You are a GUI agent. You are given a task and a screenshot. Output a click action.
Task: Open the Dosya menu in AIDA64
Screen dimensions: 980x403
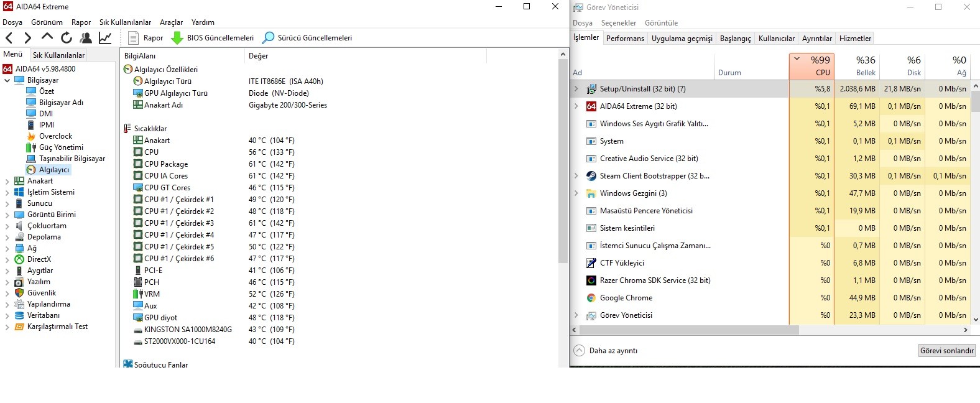(x=12, y=22)
